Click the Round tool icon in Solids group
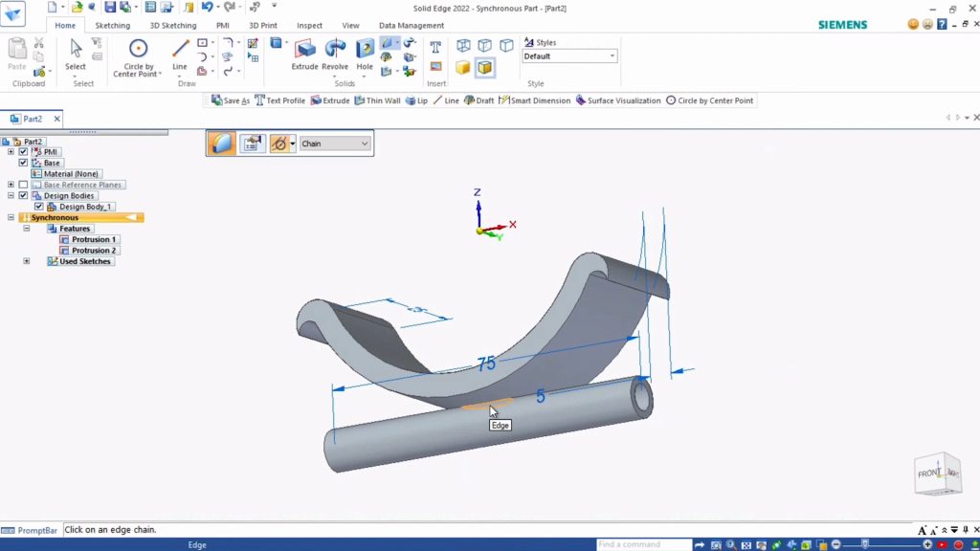The width and height of the screenshot is (980, 551). 388,42
